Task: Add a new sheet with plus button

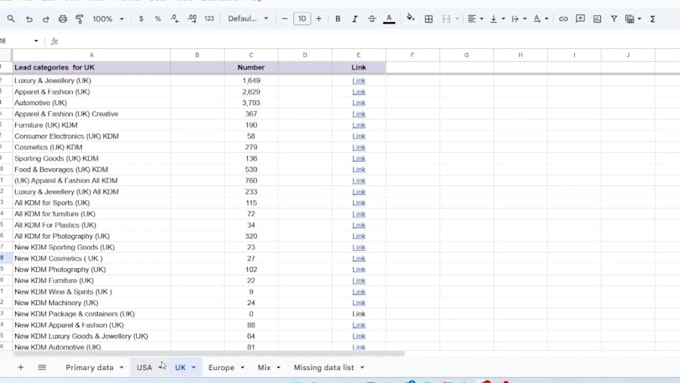Action: click(20, 367)
